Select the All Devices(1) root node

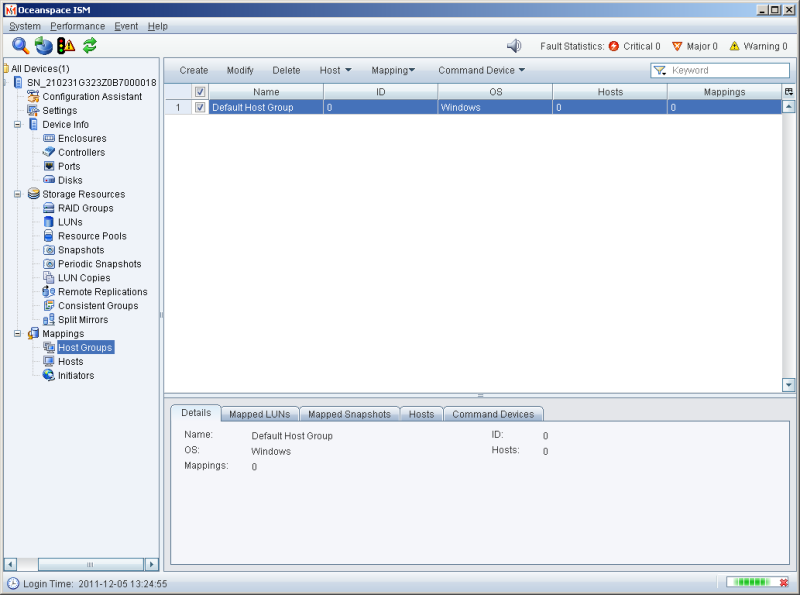[x=40, y=68]
